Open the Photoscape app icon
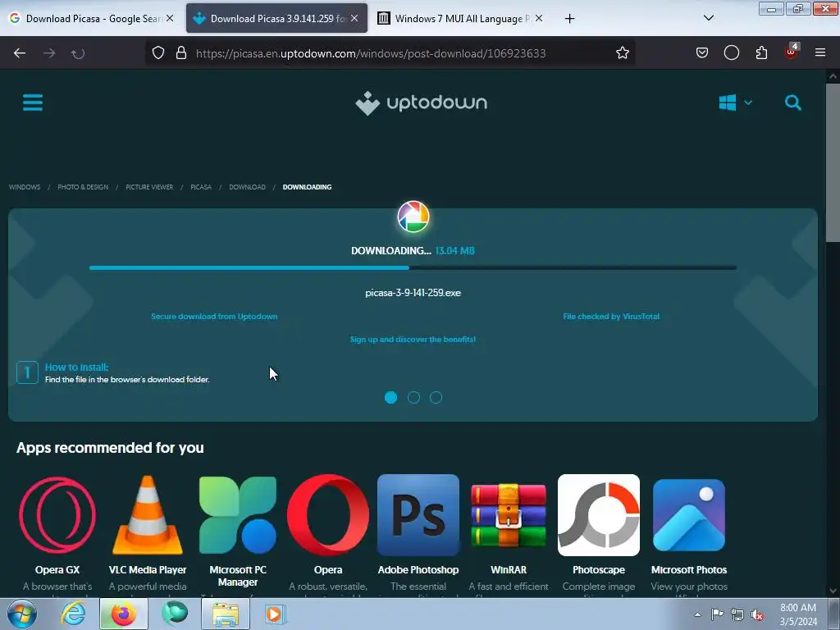840x630 pixels. (x=598, y=515)
